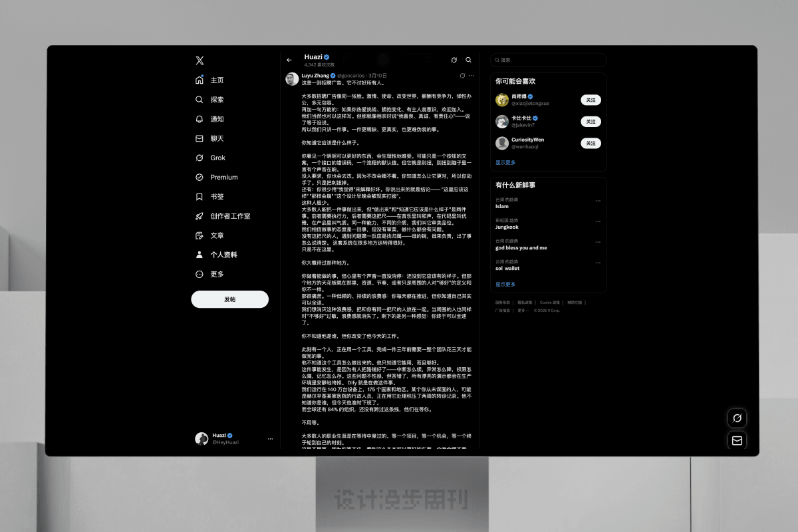Follow 肖师傅 with the 关注 button
This screenshot has width=798, height=532.
pos(591,100)
